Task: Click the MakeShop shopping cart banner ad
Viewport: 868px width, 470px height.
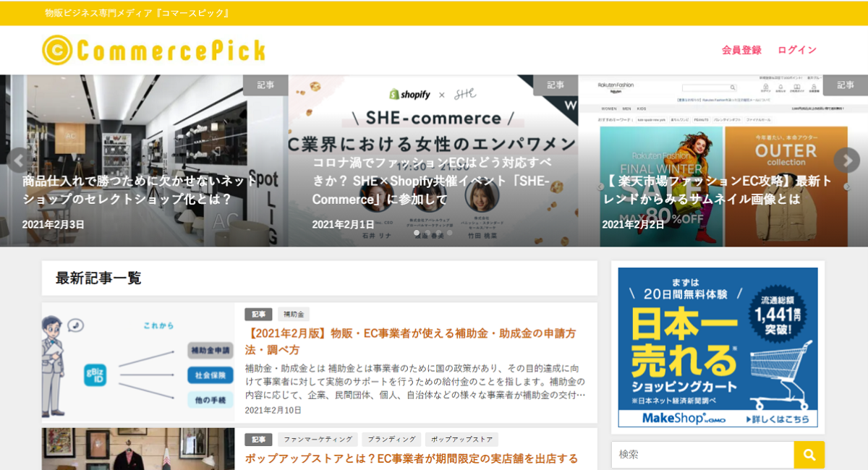Action: tap(718, 348)
